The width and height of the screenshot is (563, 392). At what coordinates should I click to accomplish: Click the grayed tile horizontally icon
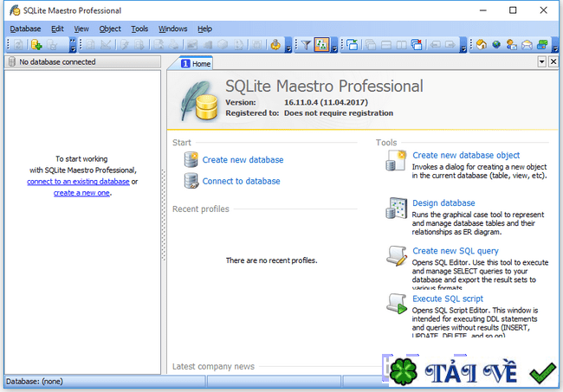click(386, 45)
